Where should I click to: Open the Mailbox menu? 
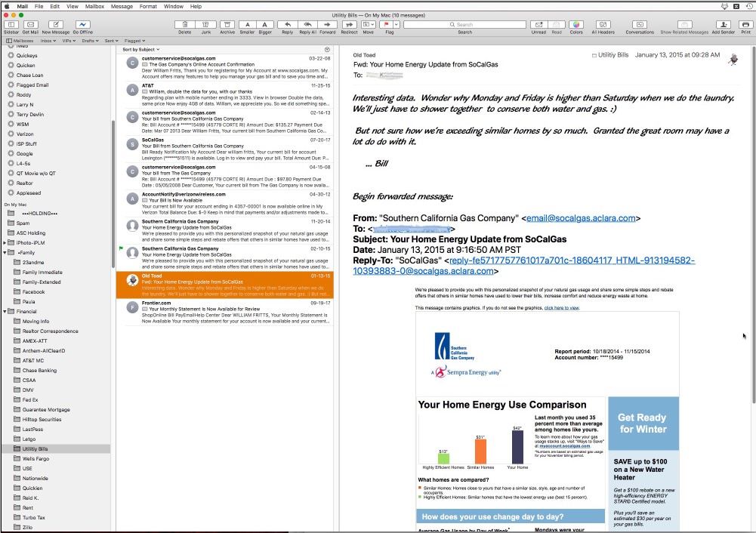[x=94, y=6]
